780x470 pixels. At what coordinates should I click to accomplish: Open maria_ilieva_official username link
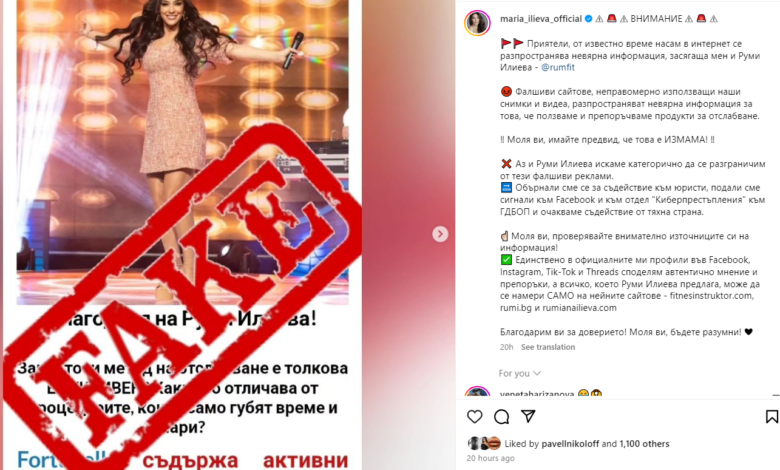[541, 19]
